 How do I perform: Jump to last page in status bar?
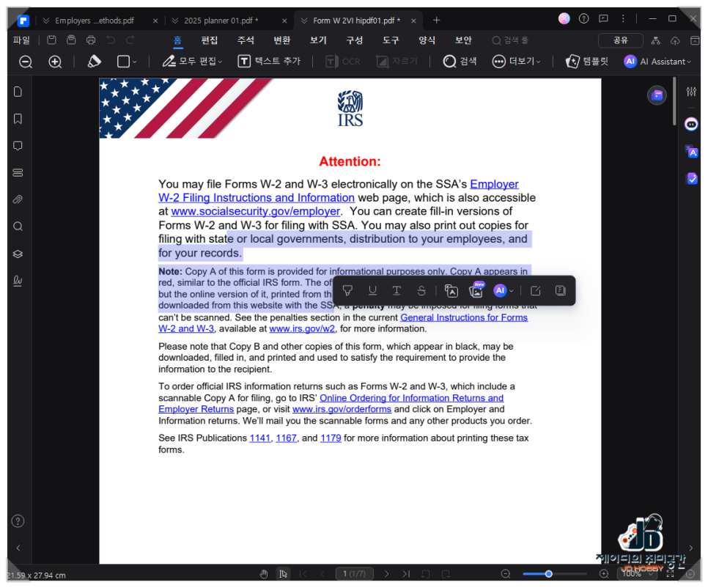coord(406,574)
